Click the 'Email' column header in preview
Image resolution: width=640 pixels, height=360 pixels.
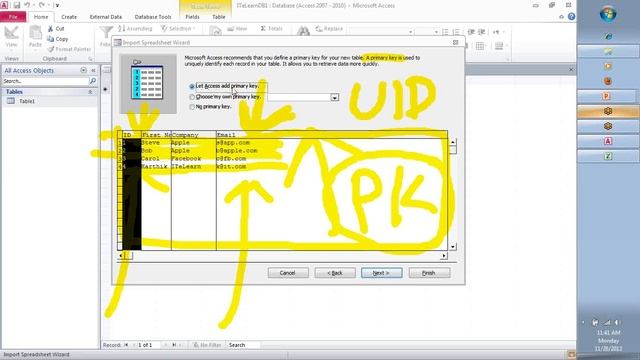tap(331, 135)
